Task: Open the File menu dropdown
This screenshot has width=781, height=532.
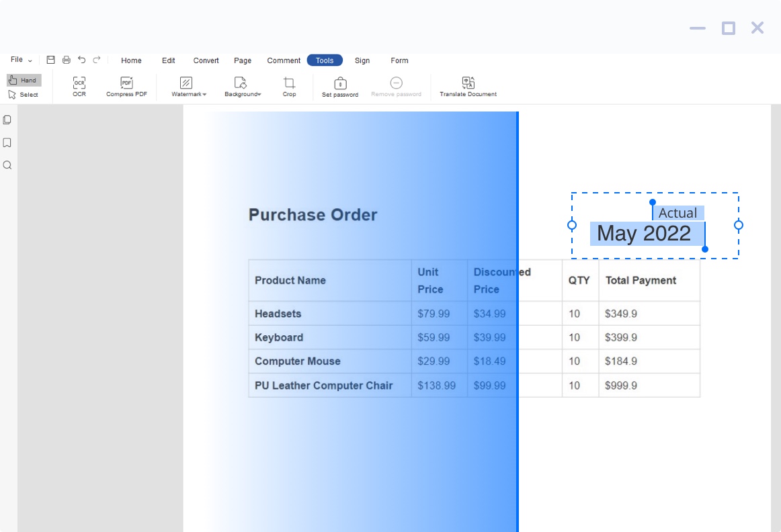Action: coord(21,60)
